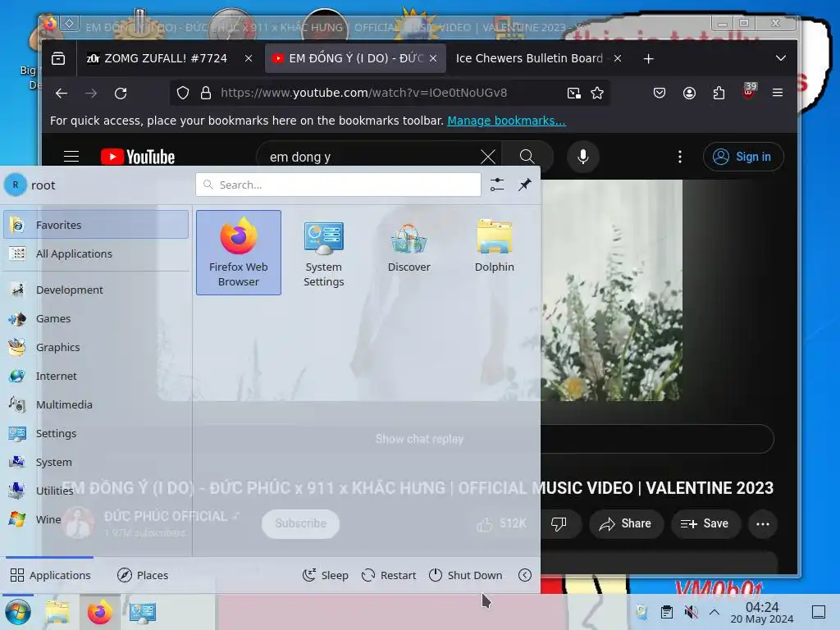Viewport: 840px width, 630px height.
Task: Open the clipboard tray icon
Action: tap(666, 612)
